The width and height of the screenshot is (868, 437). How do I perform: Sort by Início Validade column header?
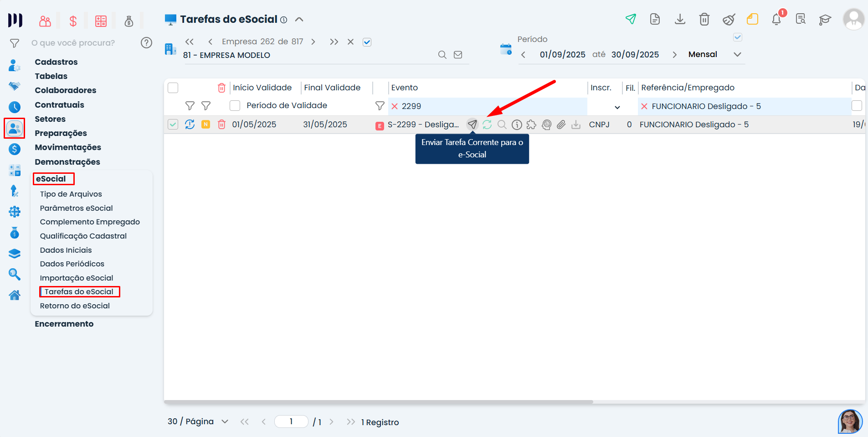click(262, 88)
